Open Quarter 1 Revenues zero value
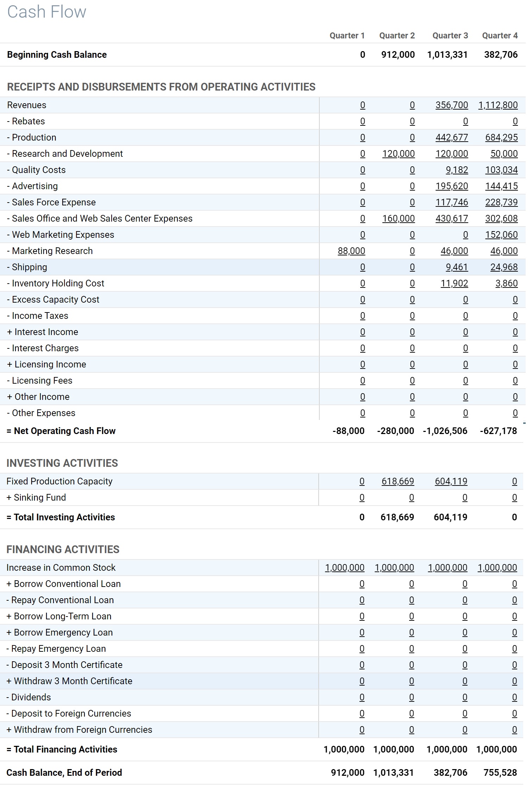Screen dimensions: 532x786 pos(363,105)
